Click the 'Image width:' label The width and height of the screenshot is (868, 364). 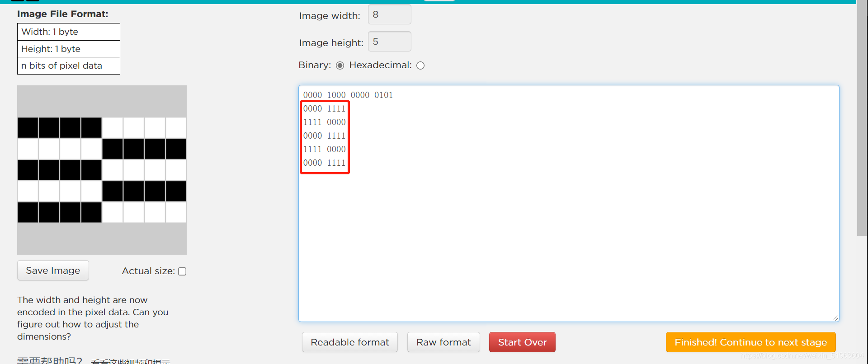click(x=330, y=16)
